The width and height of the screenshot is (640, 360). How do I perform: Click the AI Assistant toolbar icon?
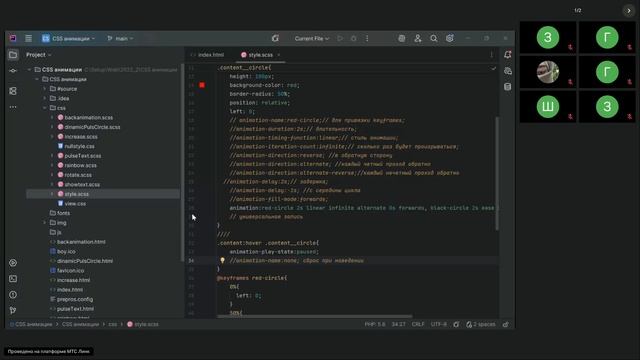coord(402,38)
